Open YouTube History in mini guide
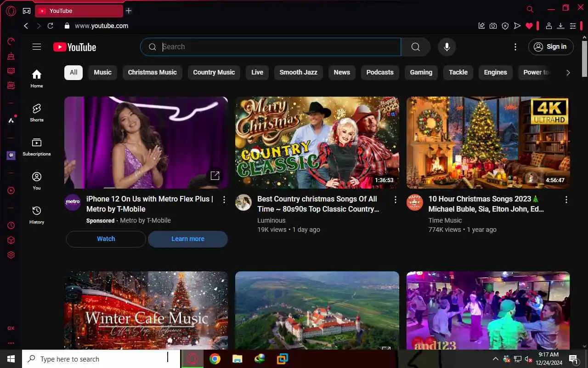This screenshot has height=368, width=588. coord(37,215)
